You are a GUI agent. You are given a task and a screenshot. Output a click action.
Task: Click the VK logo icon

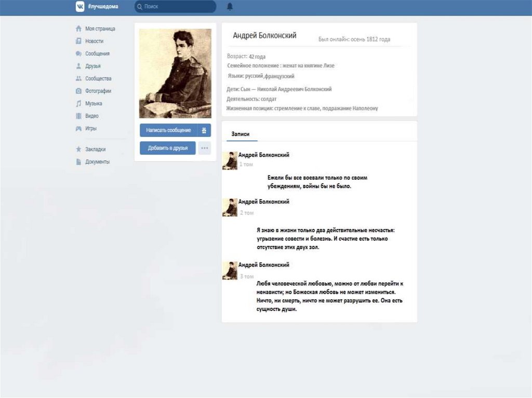79,6
